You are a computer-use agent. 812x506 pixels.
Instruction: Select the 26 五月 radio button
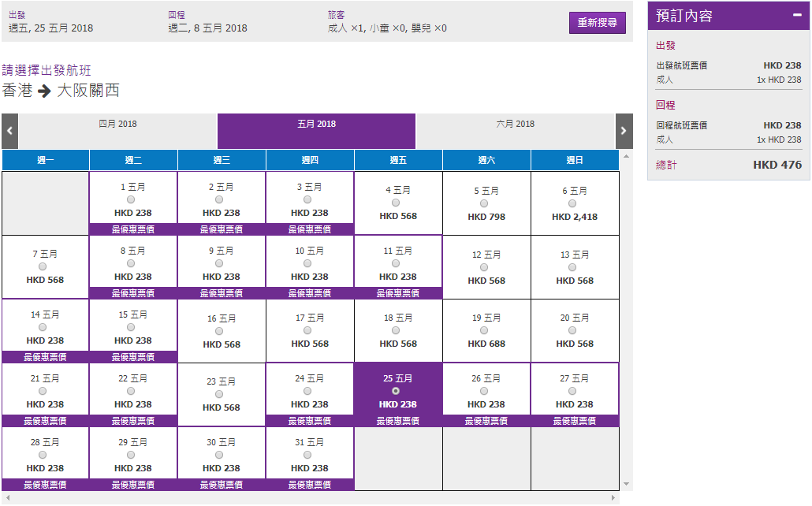pos(484,391)
